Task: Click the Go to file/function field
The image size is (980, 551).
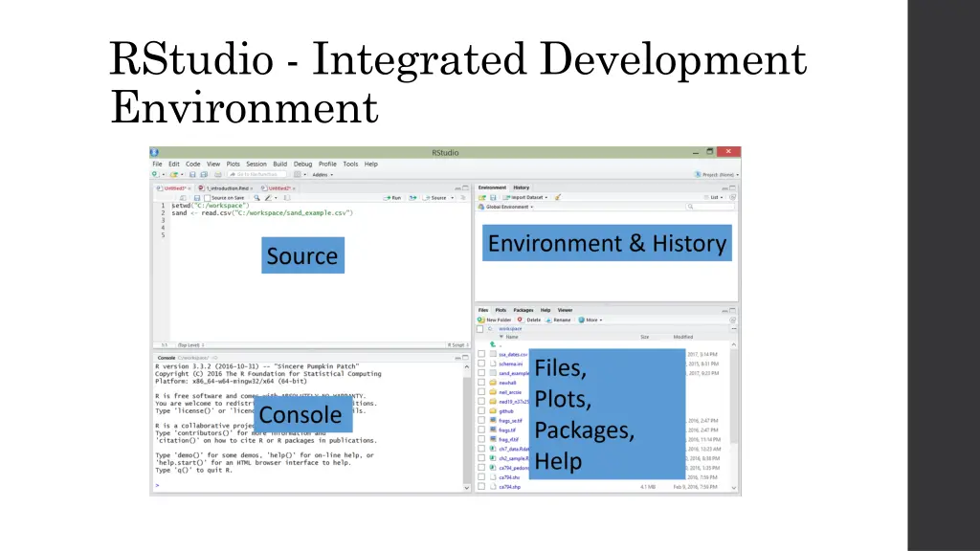Action: (x=257, y=175)
